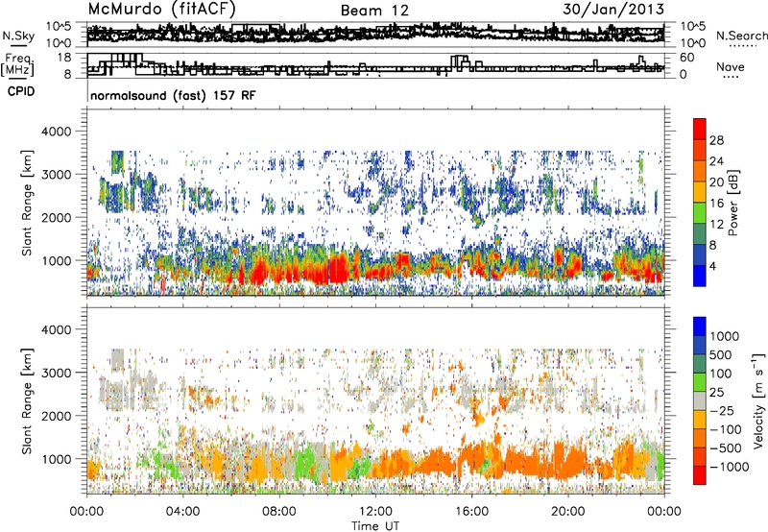Click the 2000 tick of velocity panel

click(56, 416)
